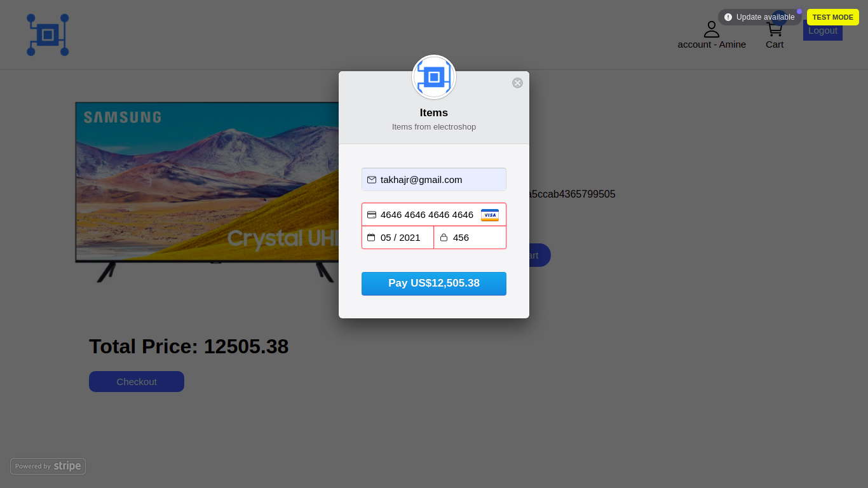Close the Stripe payment popup
Image resolution: width=868 pixels, height=488 pixels.
(517, 83)
